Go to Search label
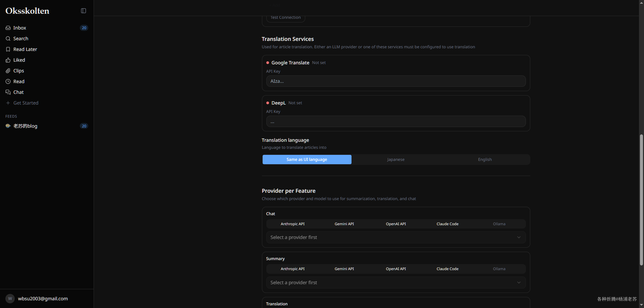The height and width of the screenshot is (308, 644). pos(21,39)
